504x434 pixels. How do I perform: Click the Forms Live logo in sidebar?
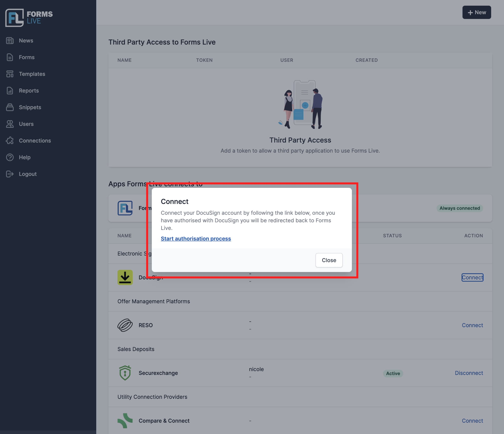click(x=29, y=18)
